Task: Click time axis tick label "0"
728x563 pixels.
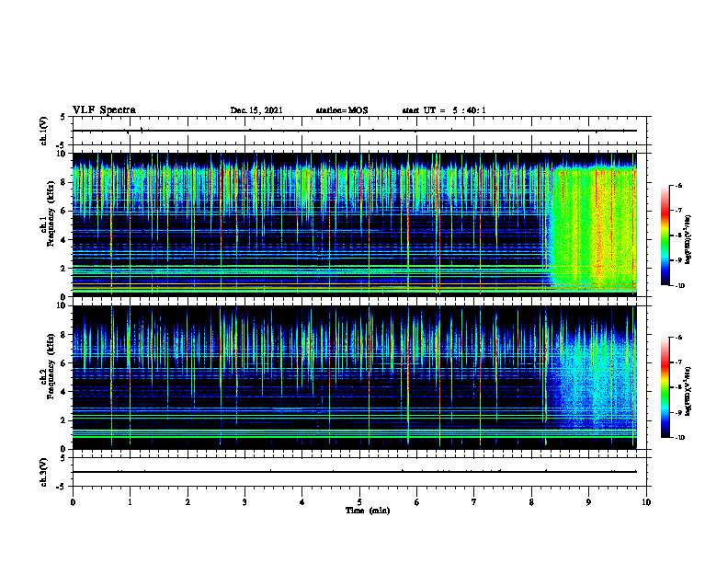Action: (x=73, y=502)
